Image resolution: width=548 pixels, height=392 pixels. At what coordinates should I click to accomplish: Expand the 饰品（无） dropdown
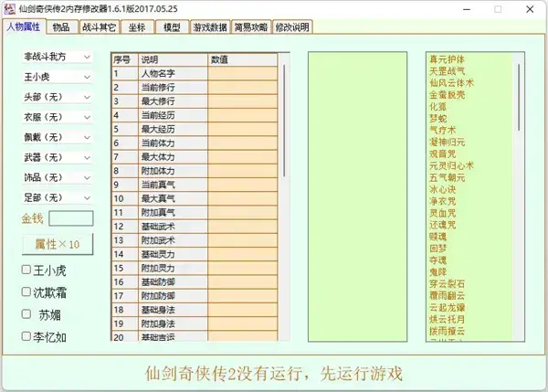click(57, 177)
